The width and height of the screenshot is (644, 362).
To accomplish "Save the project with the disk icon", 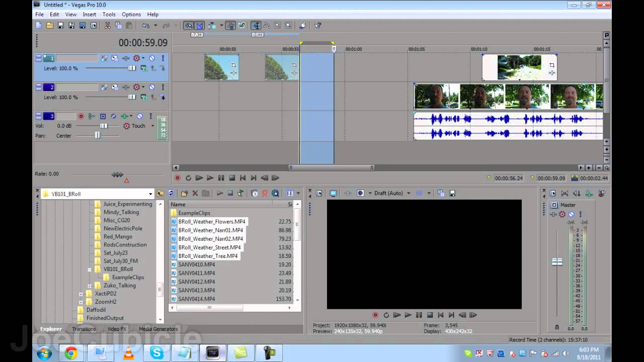I will coord(60,25).
